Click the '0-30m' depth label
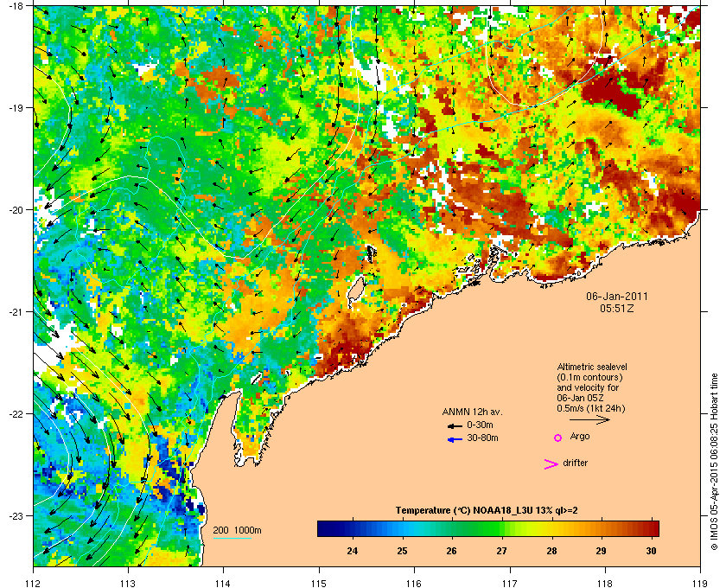Image resolution: width=726 pixels, height=588 pixels. (x=481, y=425)
